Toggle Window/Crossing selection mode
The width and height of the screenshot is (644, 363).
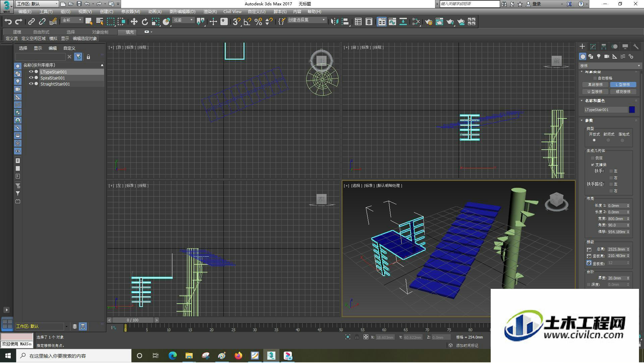pos(121,22)
